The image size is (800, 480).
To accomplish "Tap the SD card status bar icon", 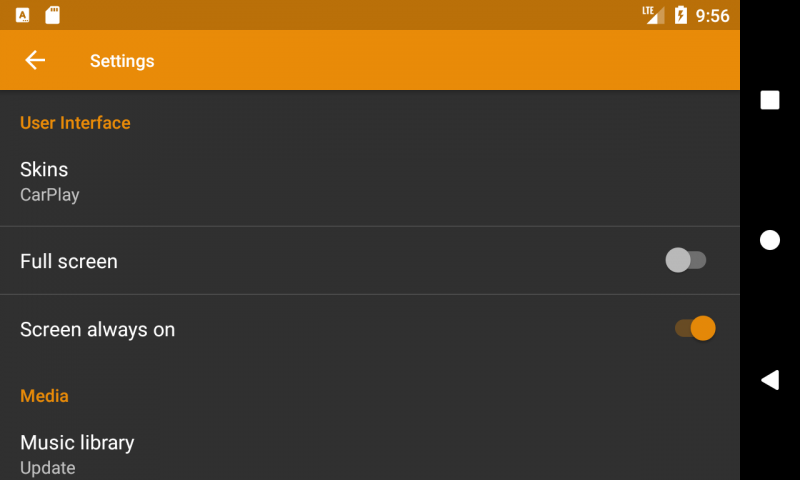I will pyautogui.click(x=53, y=15).
